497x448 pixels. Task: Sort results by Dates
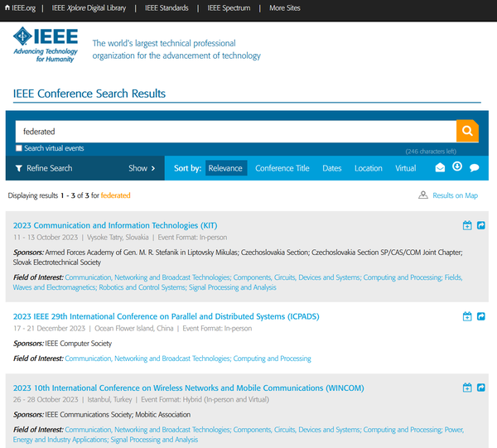click(x=332, y=168)
